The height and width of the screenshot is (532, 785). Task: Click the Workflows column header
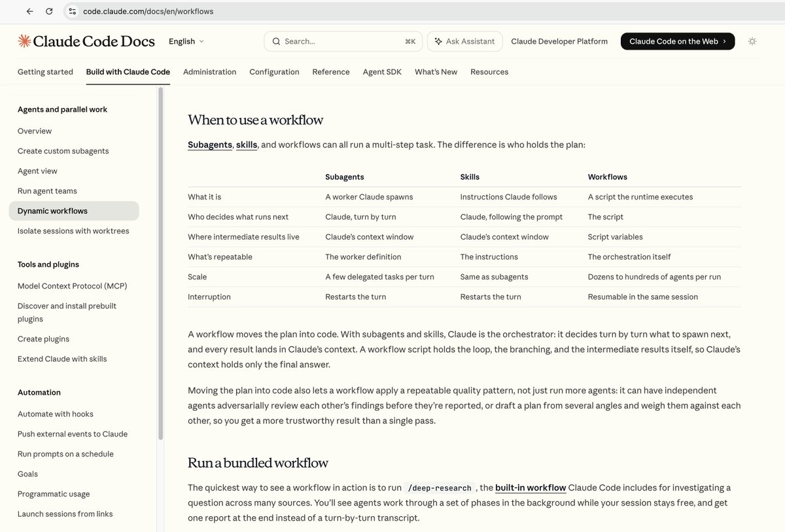point(608,177)
